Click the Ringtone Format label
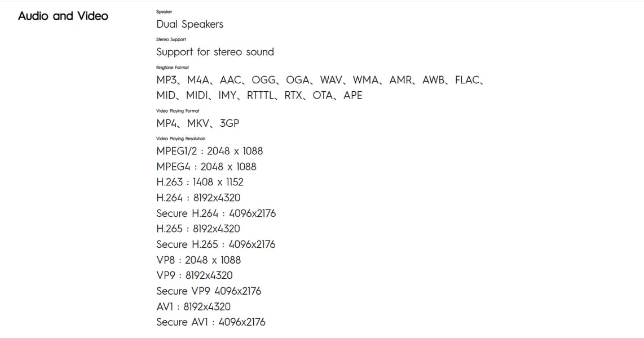The height and width of the screenshot is (338, 644). pos(173,67)
